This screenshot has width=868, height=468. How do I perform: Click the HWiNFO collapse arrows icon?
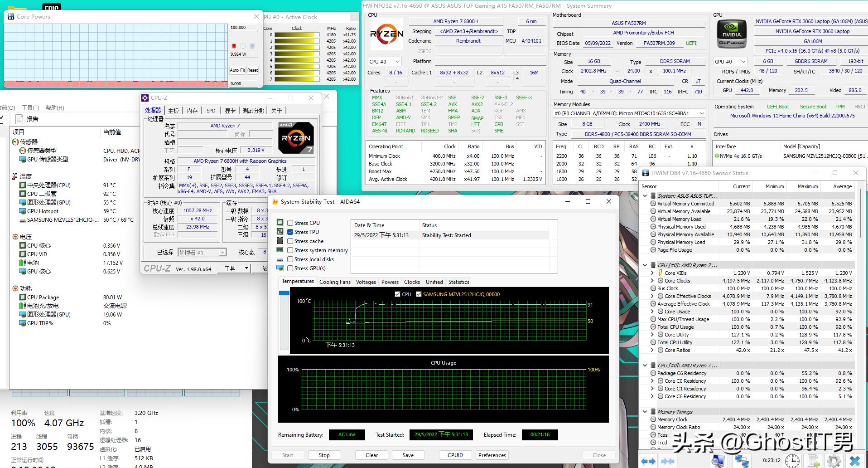(x=668, y=461)
